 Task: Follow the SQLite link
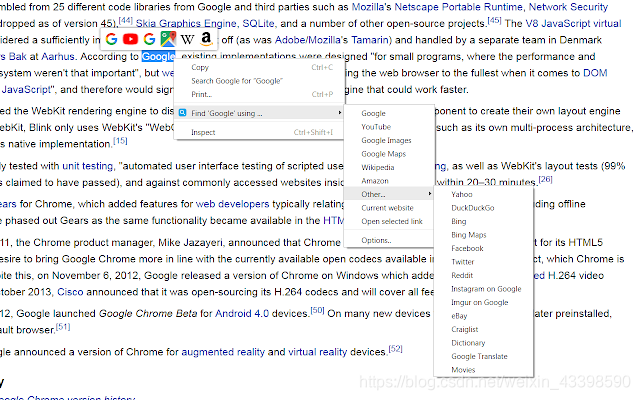258,24
